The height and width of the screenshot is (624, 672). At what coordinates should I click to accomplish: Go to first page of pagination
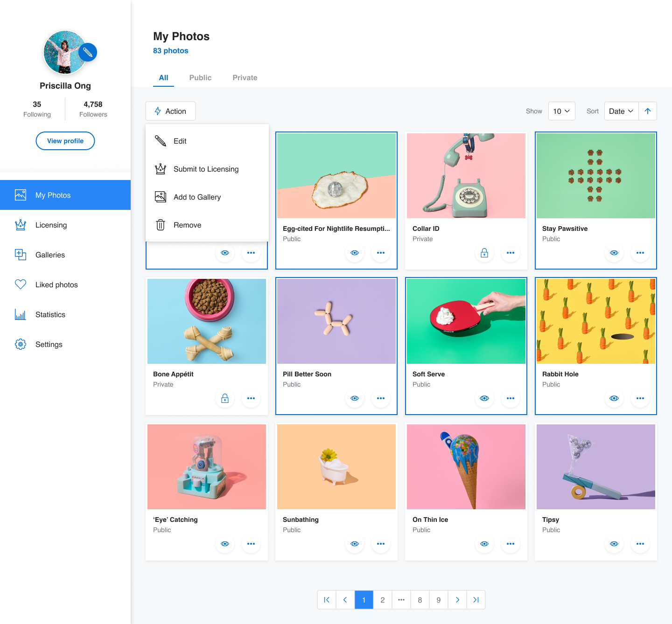[x=327, y=600]
